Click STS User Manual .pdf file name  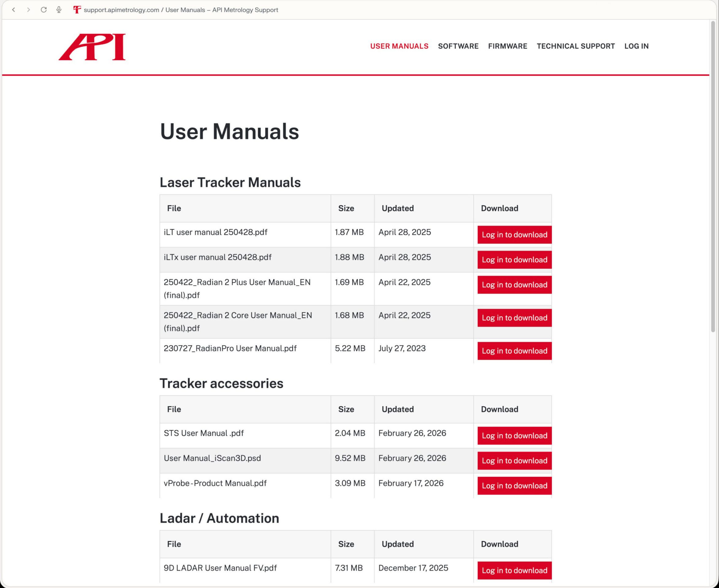point(204,433)
